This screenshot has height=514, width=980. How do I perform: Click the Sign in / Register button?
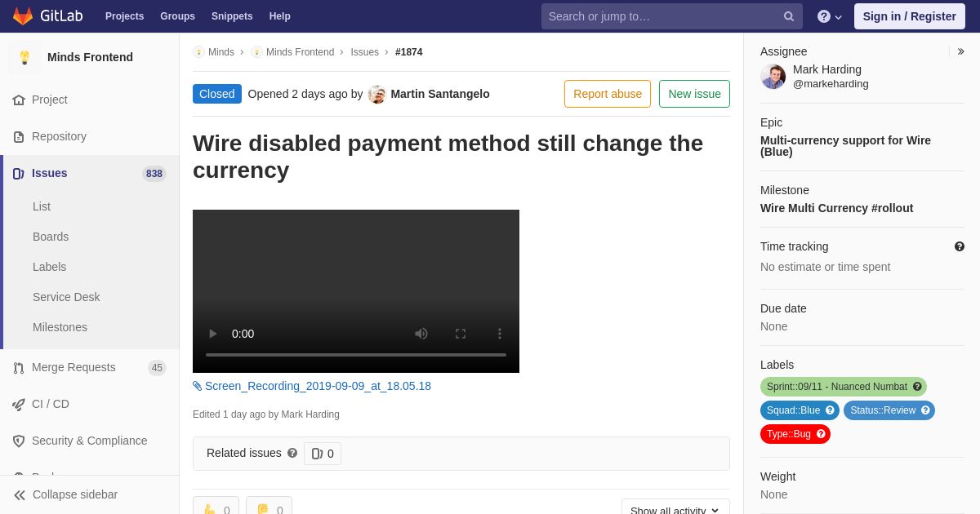909,16
